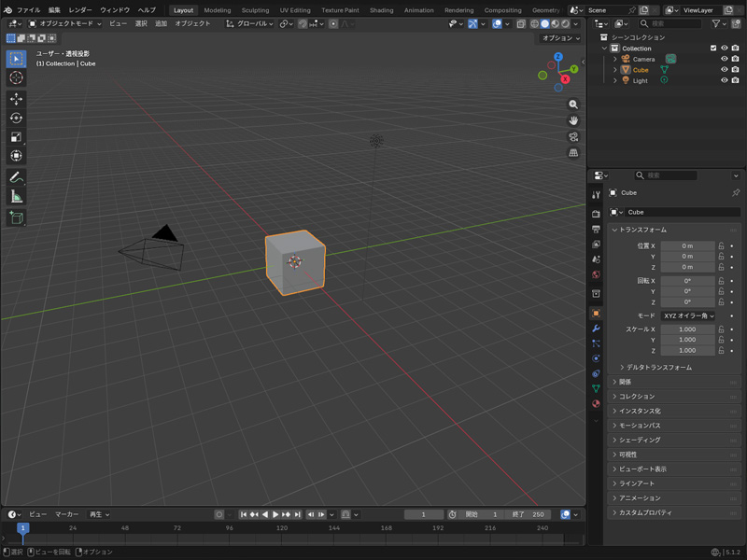This screenshot has width=747, height=560.
Task: Open rotation mode XYZ Euler dropdown
Action: [x=688, y=315]
